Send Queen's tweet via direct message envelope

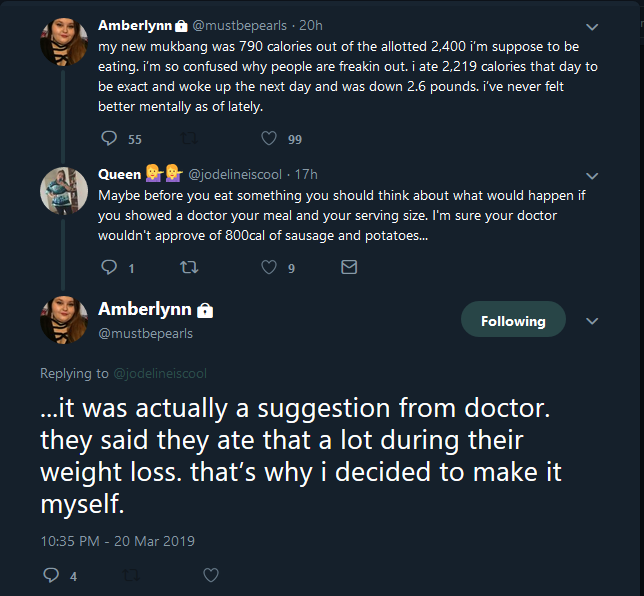349,267
